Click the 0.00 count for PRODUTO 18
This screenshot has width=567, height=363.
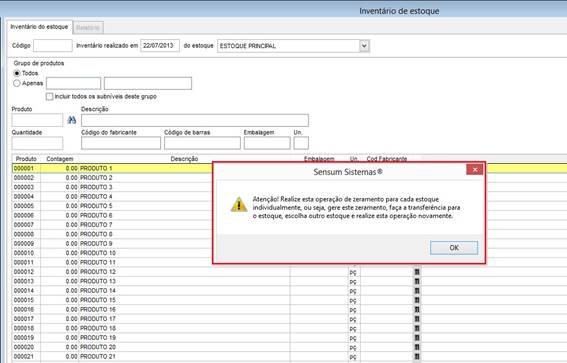(x=71, y=328)
